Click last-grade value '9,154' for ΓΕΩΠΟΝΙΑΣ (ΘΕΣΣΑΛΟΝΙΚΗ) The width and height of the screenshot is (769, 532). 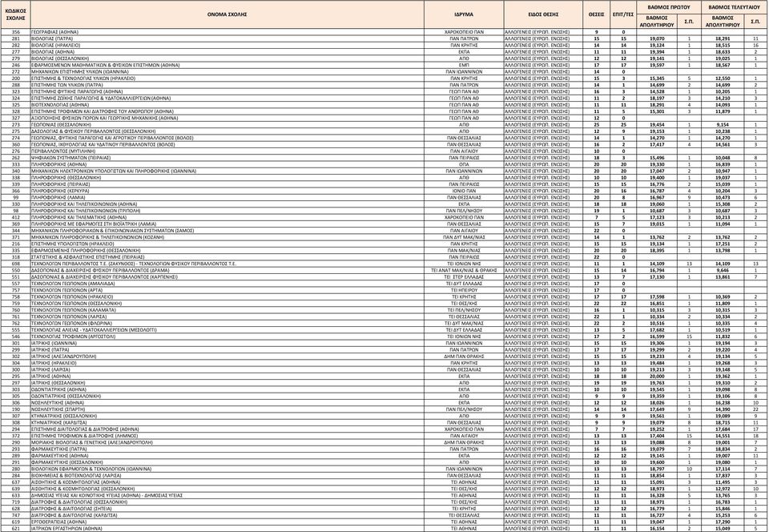coord(723,124)
